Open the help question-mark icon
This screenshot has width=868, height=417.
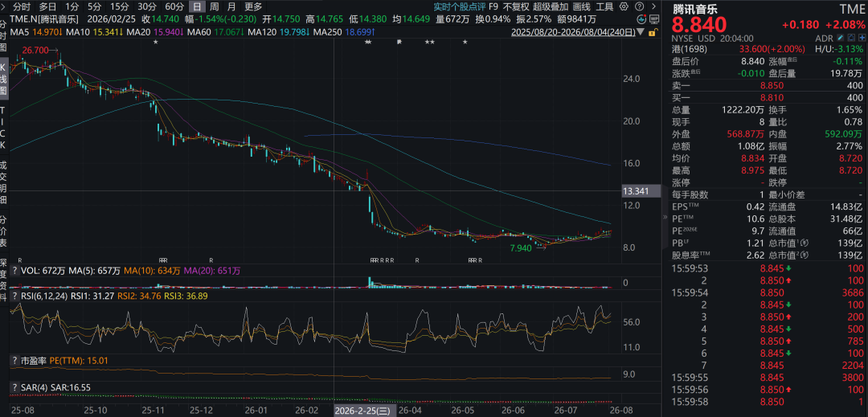click(x=640, y=6)
